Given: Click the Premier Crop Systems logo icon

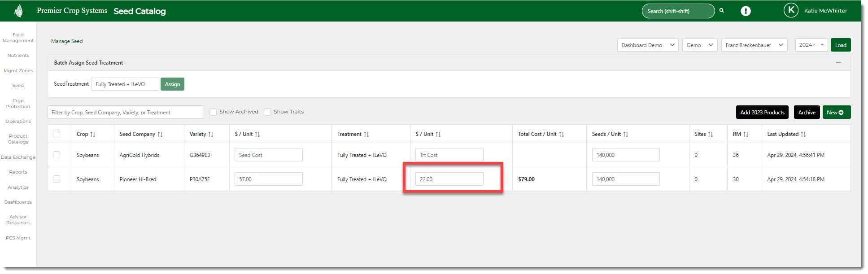Looking at the screenshot, I should pyautogui.click(x=18, y=11).
